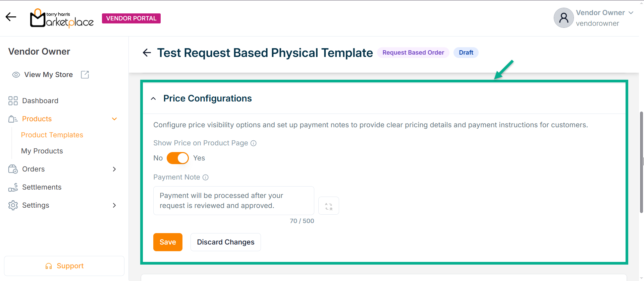
Task: Click the orange Save button
Action: click(168, 242)
